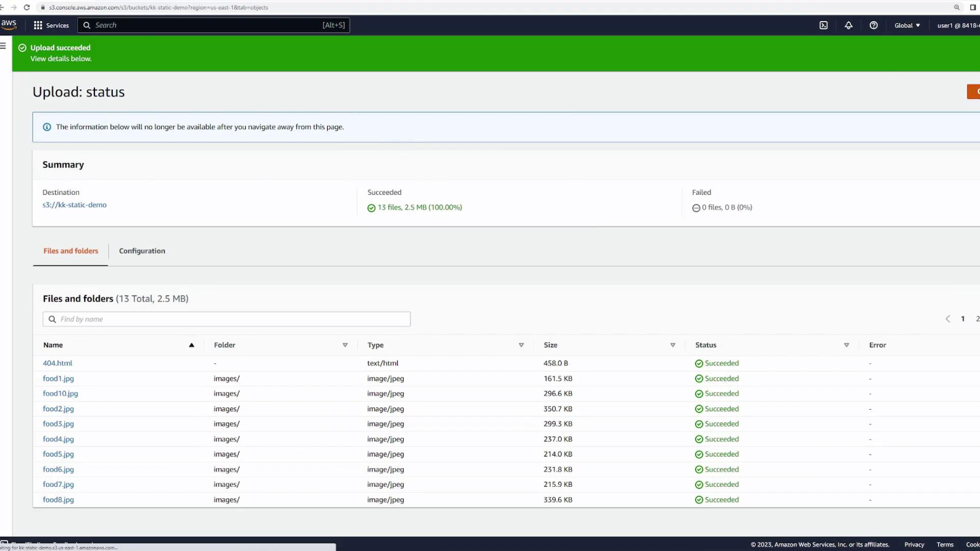Sort the Folder column

pyautogui.click(x=345, y=345)
